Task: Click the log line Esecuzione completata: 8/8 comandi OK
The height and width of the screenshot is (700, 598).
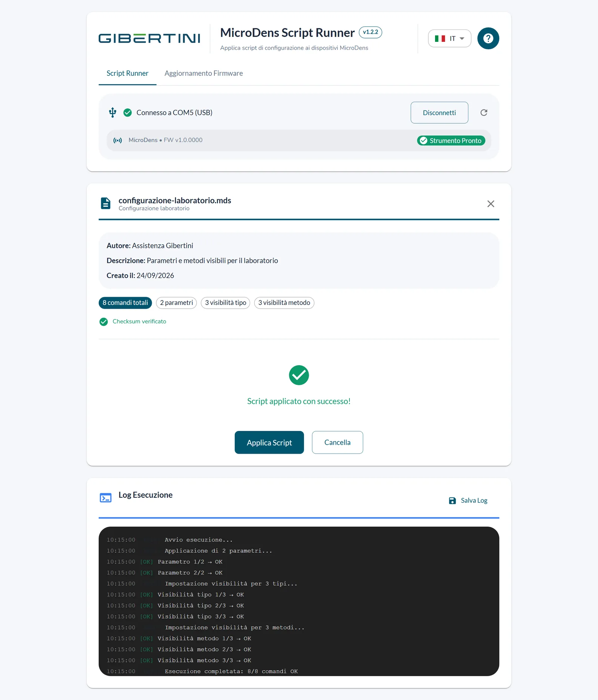Action: coord(231,671)
